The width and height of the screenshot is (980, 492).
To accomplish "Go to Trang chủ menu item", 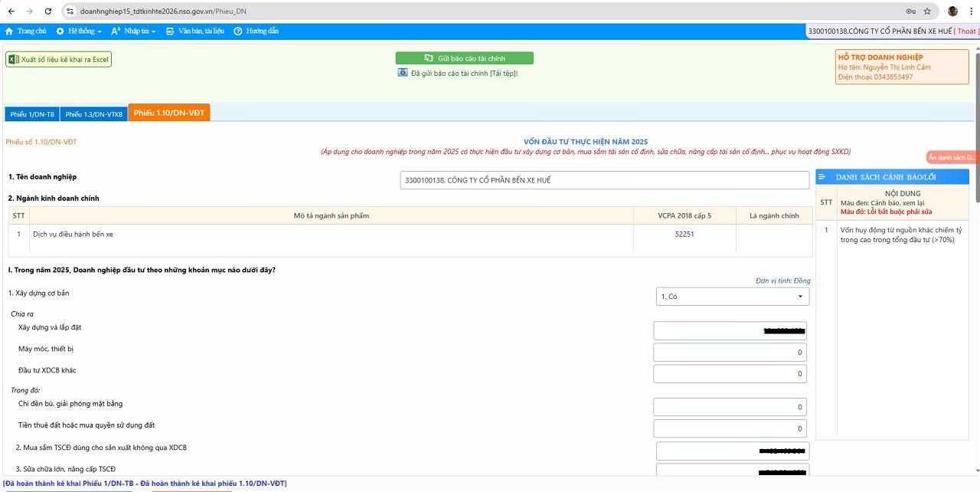I will click(26, 31).
